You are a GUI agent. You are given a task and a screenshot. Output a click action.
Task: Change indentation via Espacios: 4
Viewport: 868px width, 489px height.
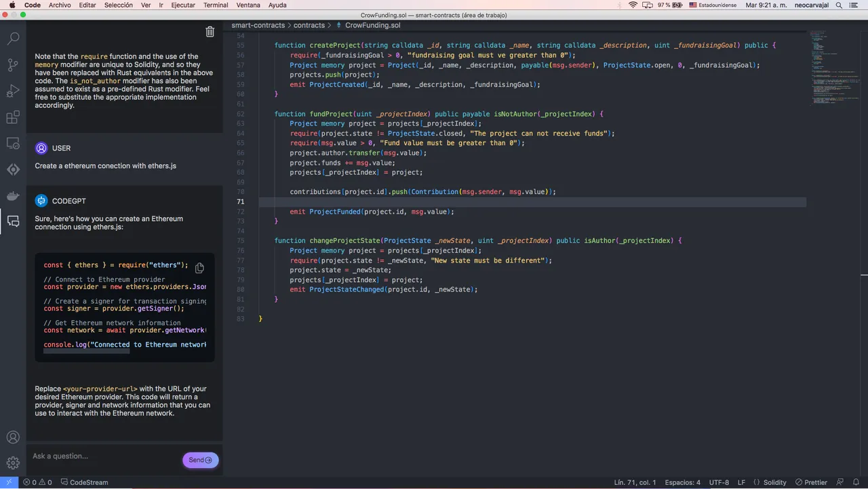[683, 482]
